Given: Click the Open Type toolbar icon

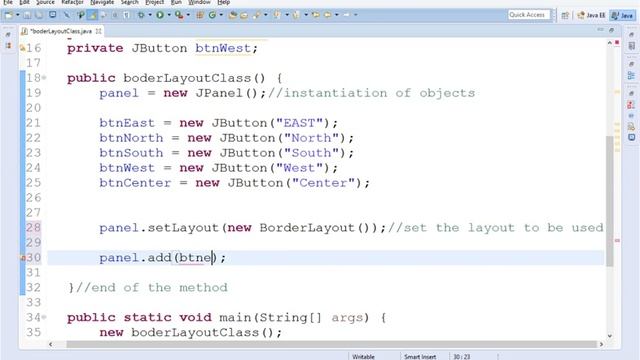Looking at the screenshot, I should [x=232, y=15].
